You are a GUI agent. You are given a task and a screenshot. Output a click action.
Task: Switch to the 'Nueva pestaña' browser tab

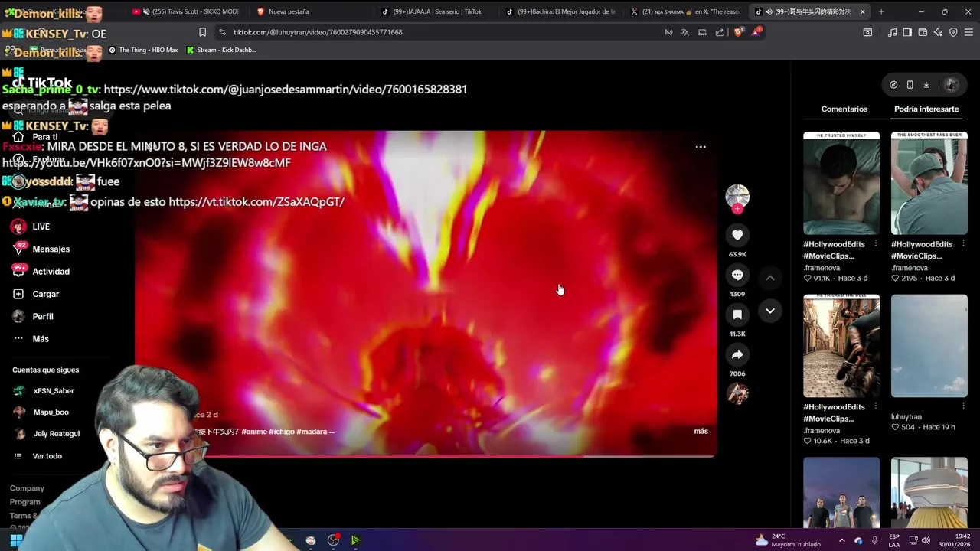coord(287,11)
